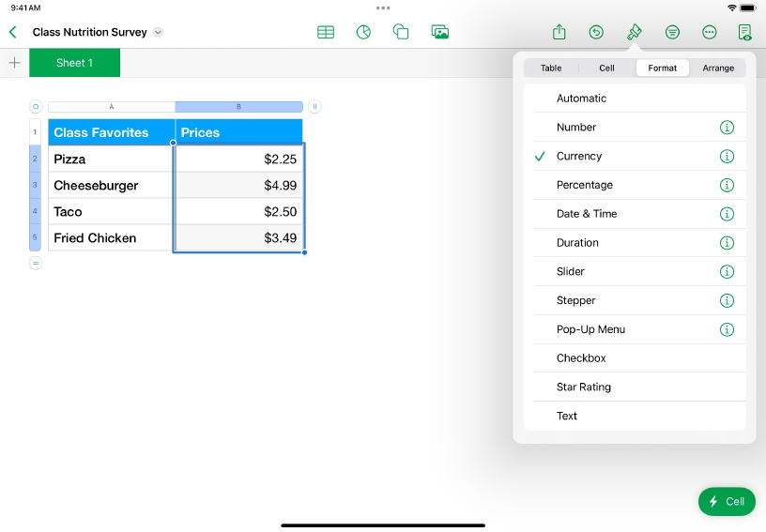This screenshot has height=532, width=766.
Task: Tap the Undo button
Action: [596, 32]
